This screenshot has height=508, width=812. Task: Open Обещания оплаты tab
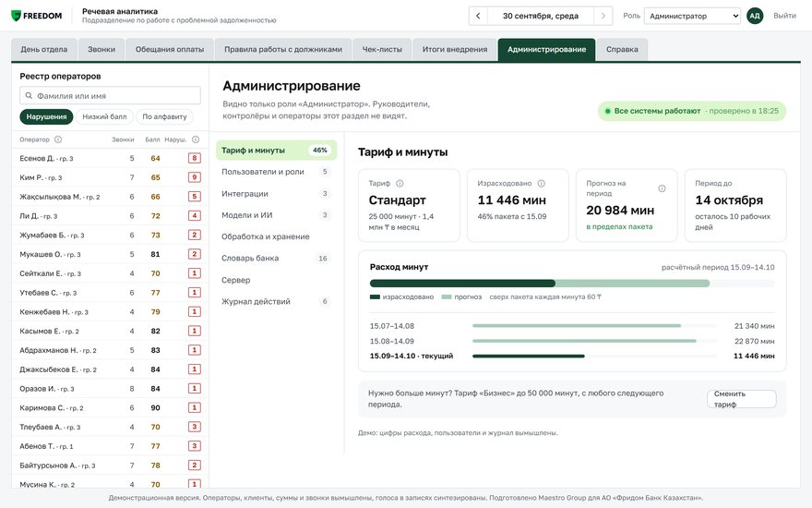click(170, 50)
